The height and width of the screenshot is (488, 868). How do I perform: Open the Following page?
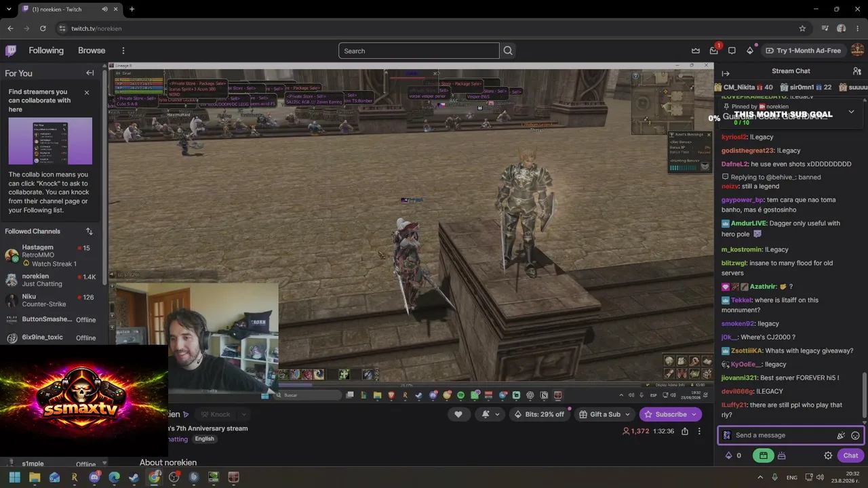[46, 51]
